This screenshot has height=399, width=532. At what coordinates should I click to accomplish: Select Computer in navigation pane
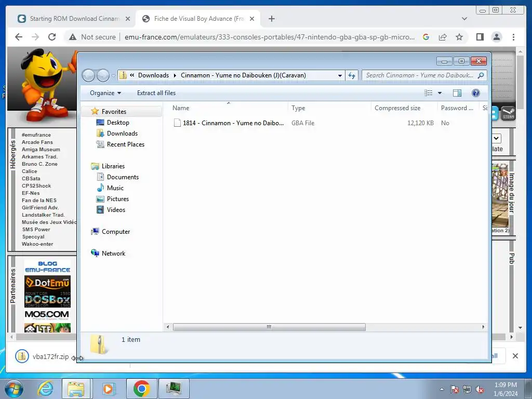coord(116,232)
